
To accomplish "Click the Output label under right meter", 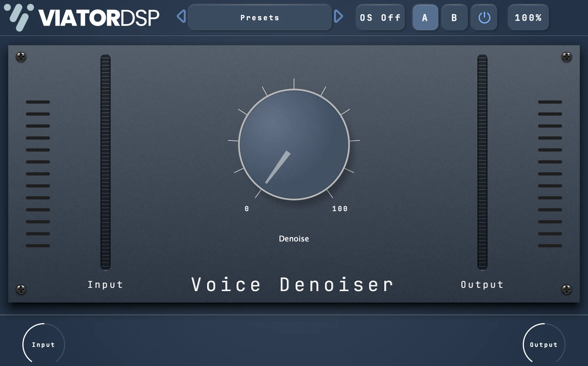I will coord(482,284).
